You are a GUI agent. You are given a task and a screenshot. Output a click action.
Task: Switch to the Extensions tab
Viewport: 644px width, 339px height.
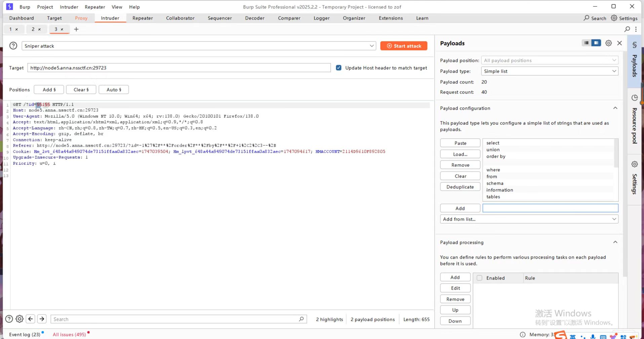[x=391, y=18]
